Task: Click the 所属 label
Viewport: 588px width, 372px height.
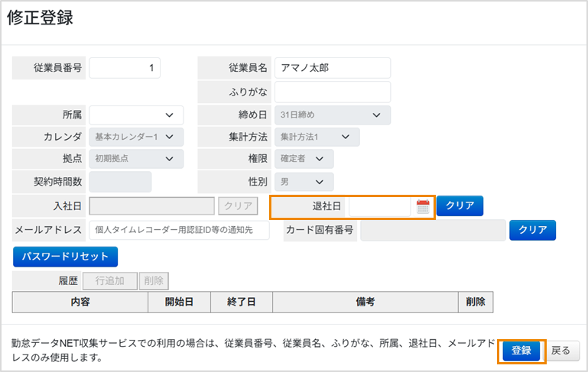Action: pyautogui.click(x=72, y=115)
